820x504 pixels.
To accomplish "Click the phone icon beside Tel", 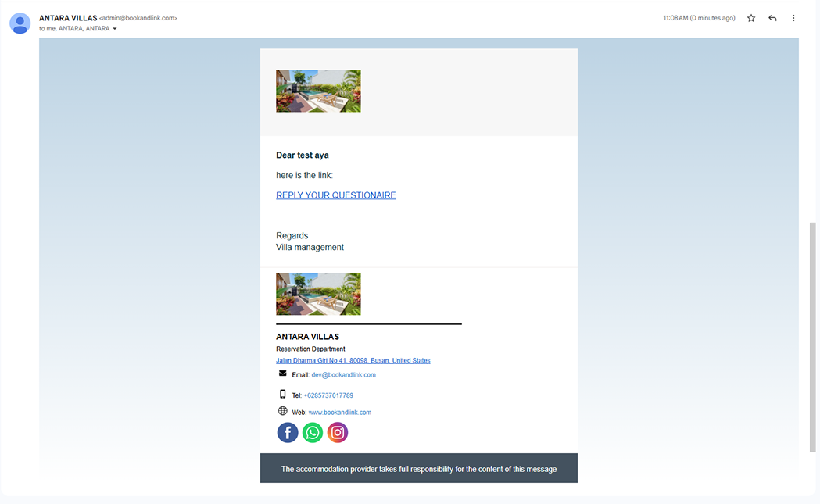I will click(282, 394).
